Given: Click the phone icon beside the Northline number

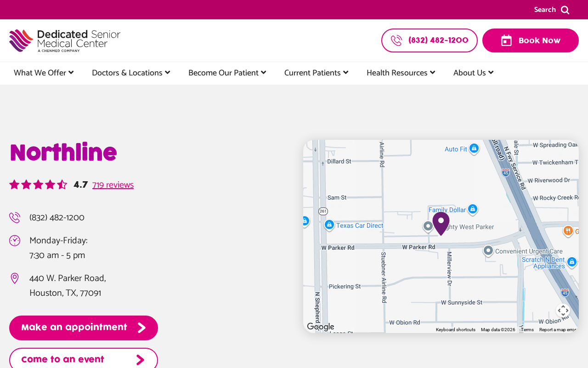Looking at the screenshot, I should [15, 218].
